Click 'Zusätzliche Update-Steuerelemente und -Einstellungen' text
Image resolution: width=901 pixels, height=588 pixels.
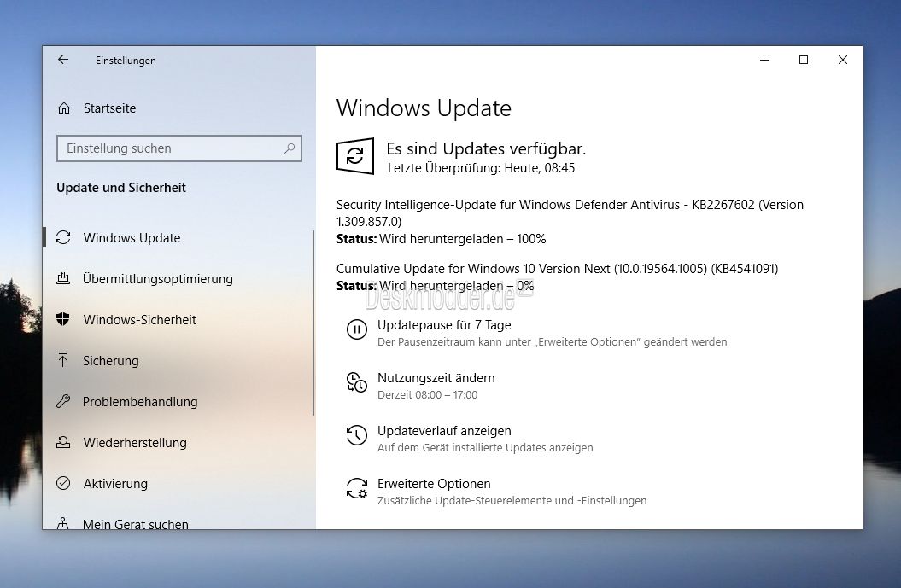[512, 501]
